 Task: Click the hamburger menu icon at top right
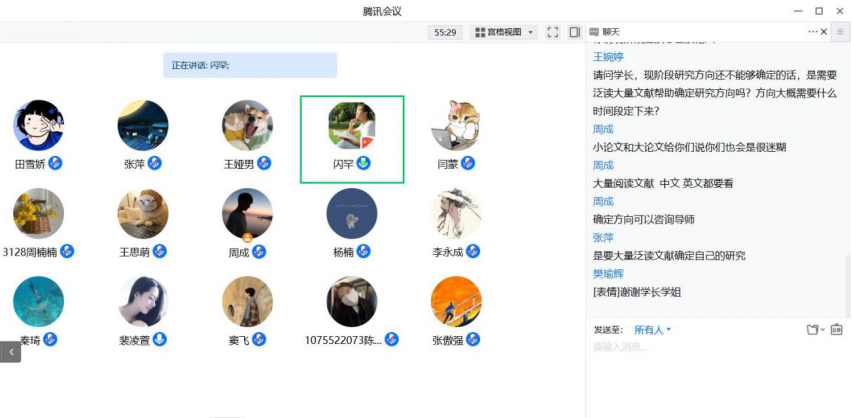(x=841, y=32)
